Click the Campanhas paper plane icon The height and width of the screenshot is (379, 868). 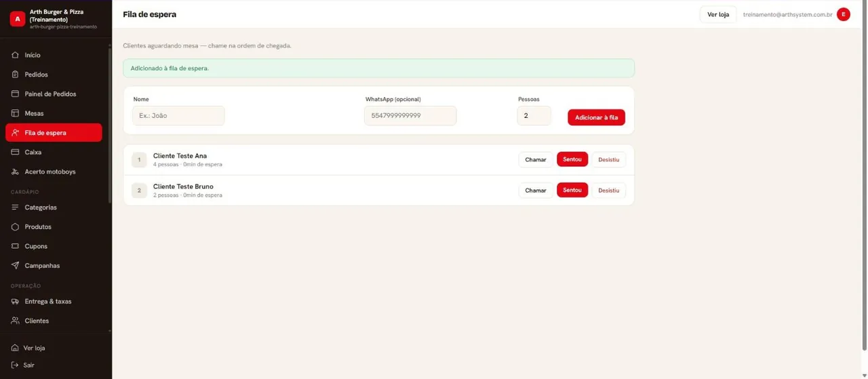(15, 266)
